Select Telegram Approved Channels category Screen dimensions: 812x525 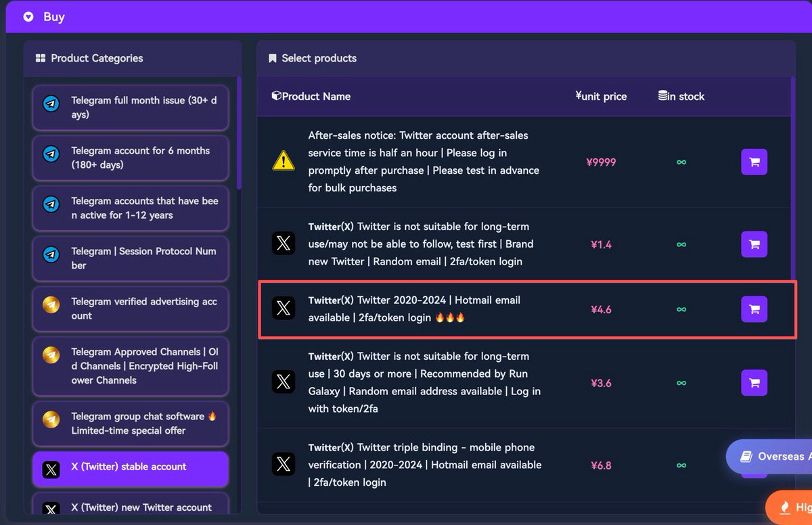130,366
